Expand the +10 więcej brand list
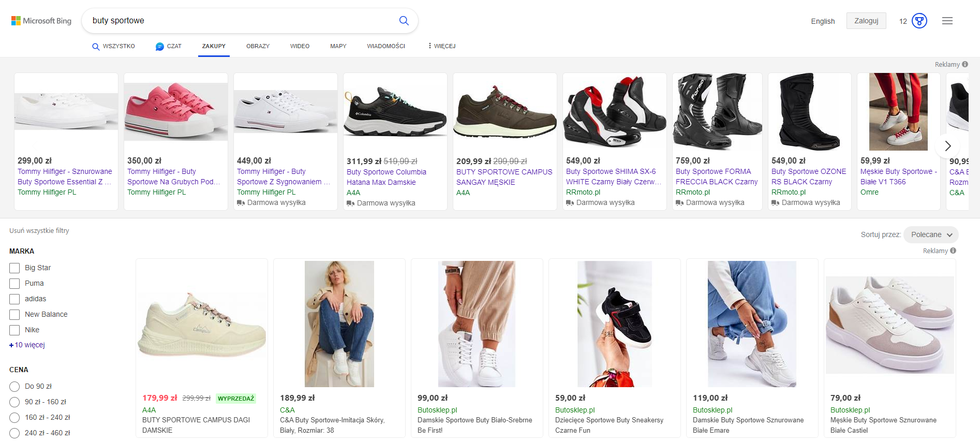 click(x=27, y=345)
